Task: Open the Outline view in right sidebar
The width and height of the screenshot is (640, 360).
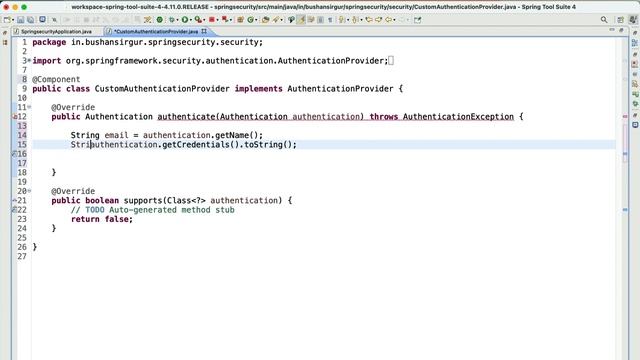Action: point(635,42)
